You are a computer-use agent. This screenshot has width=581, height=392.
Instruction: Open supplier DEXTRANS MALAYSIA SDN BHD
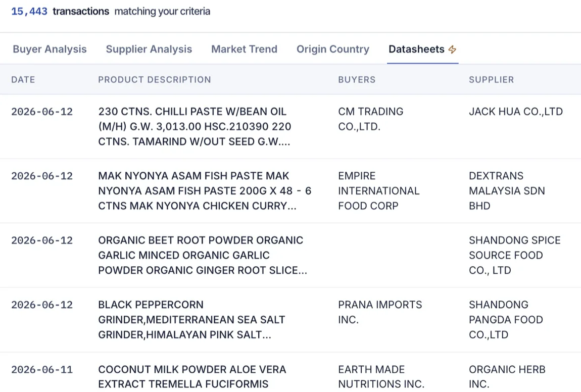[507, 191]
